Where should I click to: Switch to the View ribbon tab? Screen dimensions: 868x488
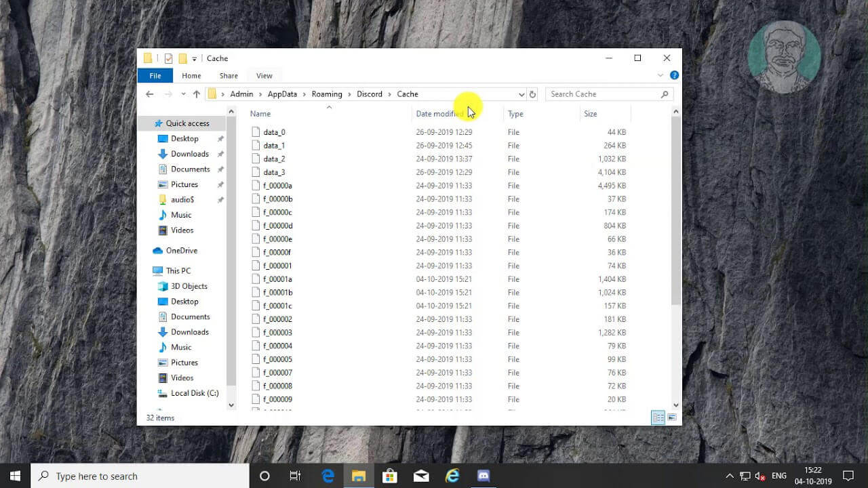click(264, 76)
